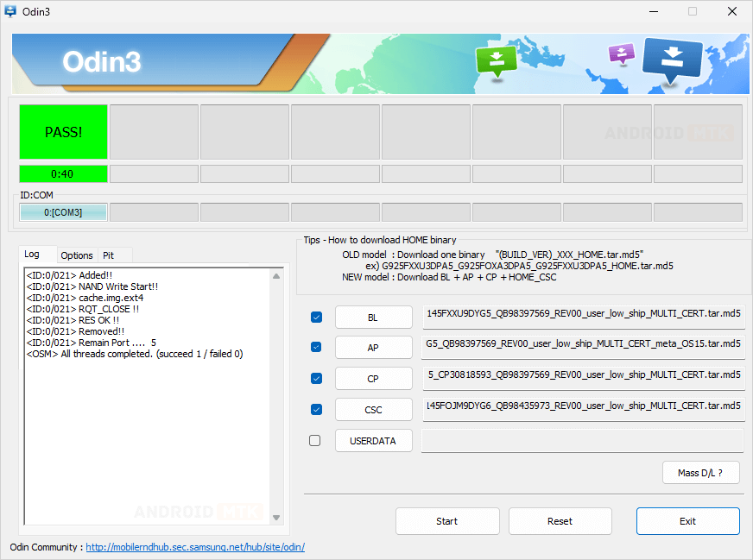
Task: Open the Odin Community samsung.net link
Action: pyautogui.click(x=194, y=547)
